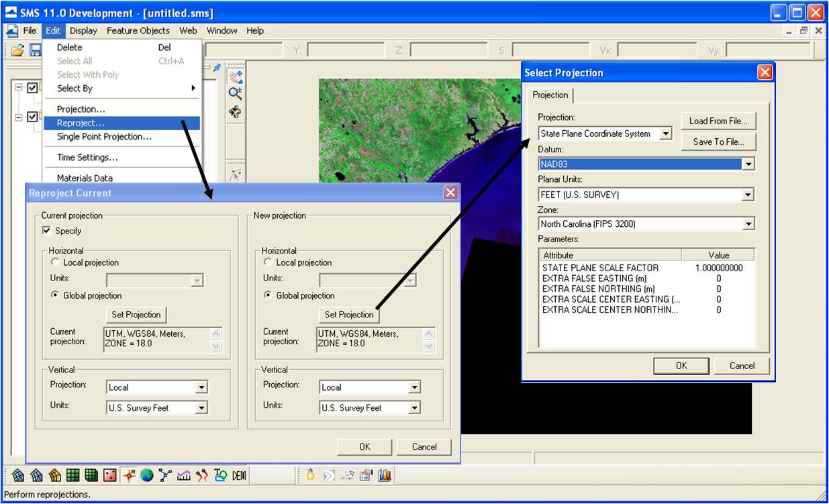This screenshot has height=504, width=829.
Task: Select the Rotate view tool
Action: pyautogui.click(x=236, y=111)
